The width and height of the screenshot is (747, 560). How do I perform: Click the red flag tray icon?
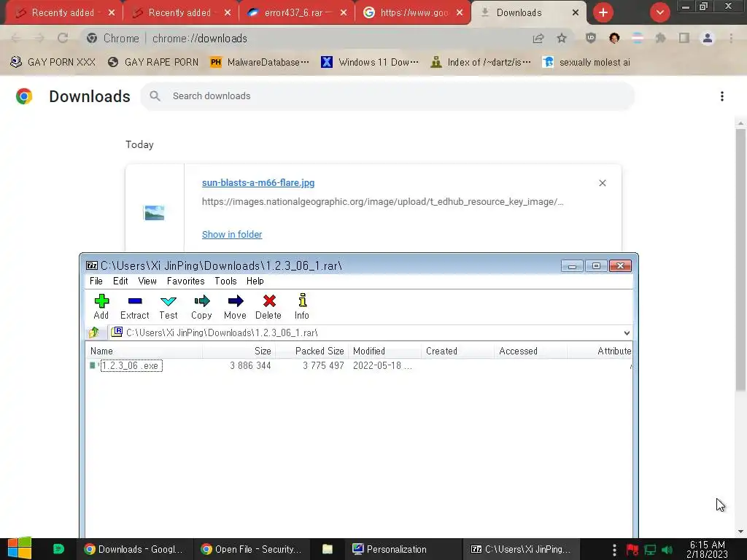[632, 550]
